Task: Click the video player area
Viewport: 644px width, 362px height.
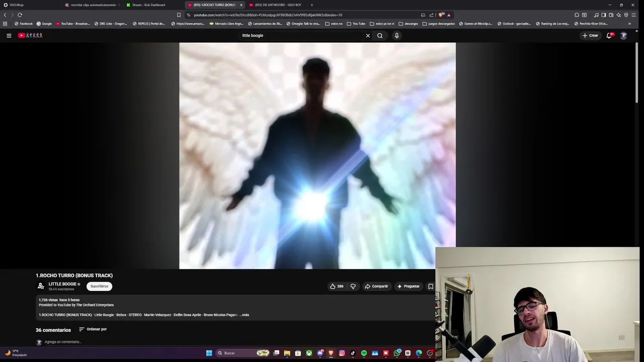Action: (x=317, y=156)
